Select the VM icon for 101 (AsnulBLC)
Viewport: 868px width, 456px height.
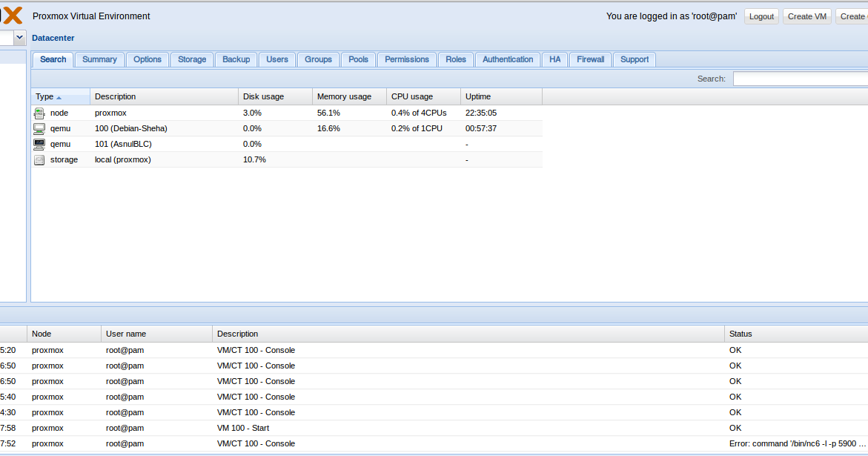pyautogui.click(x=39, y=143)
